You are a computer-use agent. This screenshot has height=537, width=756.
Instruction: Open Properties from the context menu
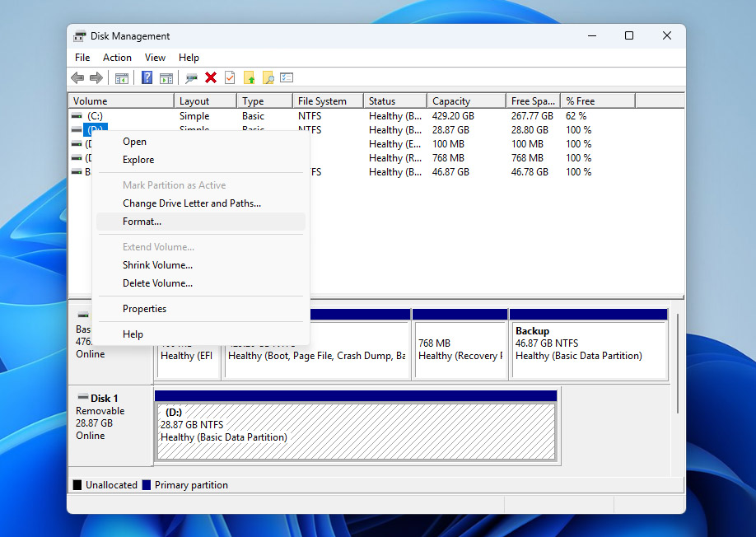(201, 309)
